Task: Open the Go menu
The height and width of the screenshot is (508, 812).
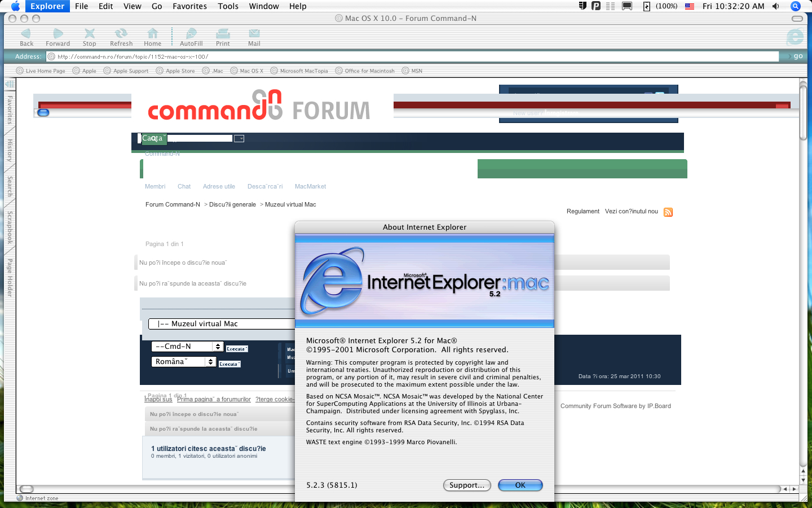Action: [157, 6]
